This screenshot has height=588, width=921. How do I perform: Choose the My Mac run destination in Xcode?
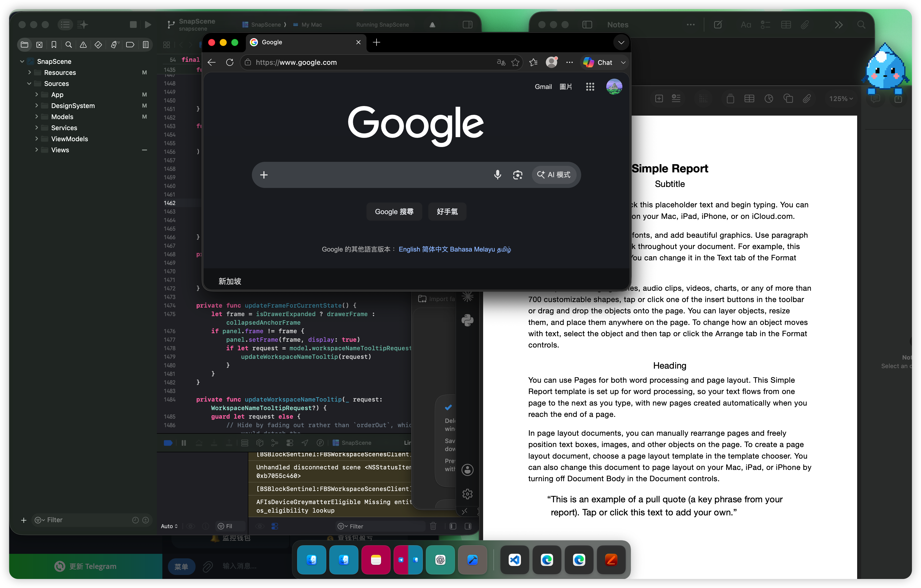307,24
